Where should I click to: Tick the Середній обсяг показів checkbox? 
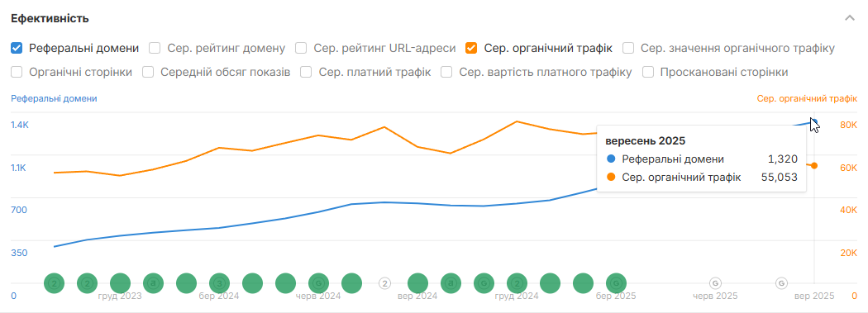(148, 72)
